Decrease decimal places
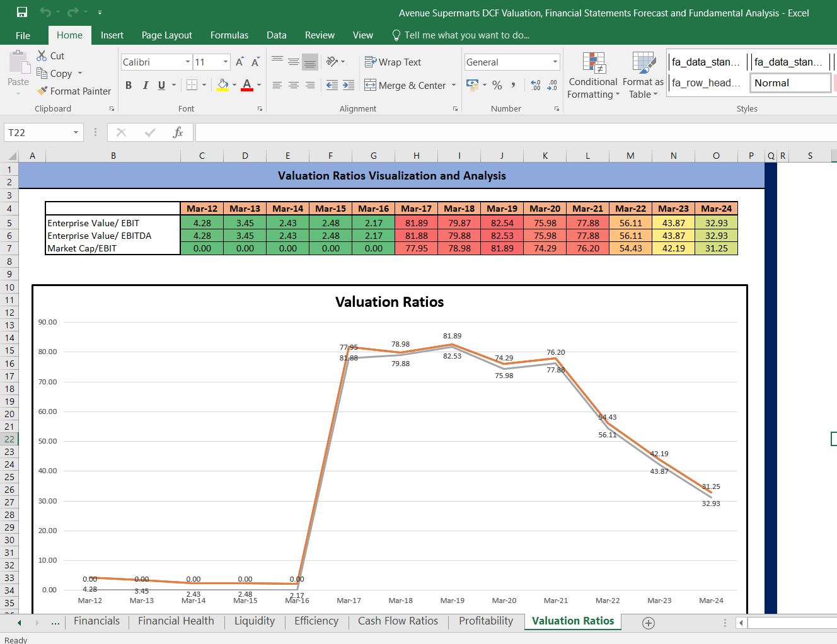837x644 pixels. tap(552, 85)
